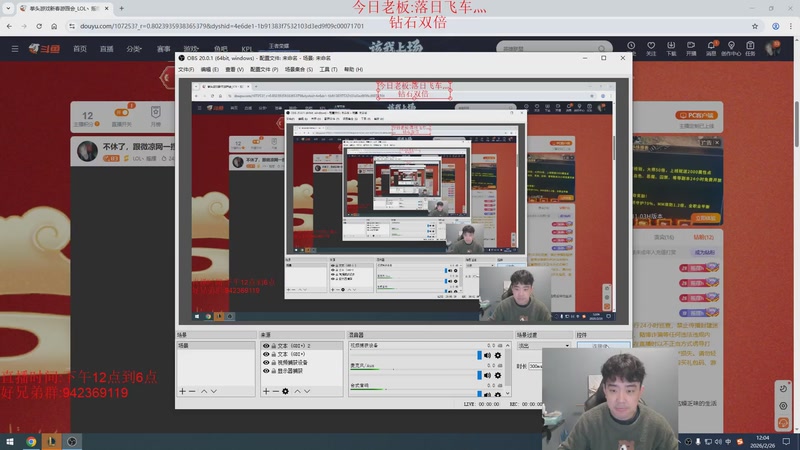Screen dimensions: 800x450
Task: Toggle visibility of display capture source
Action: click(x=266, y=371)
